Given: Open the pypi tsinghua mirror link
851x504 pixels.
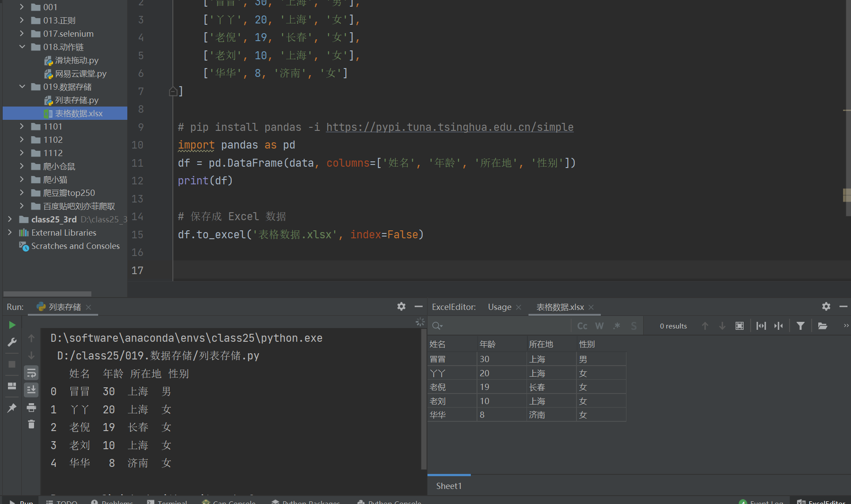Looking at the screenshot, I should coord(450,127).
